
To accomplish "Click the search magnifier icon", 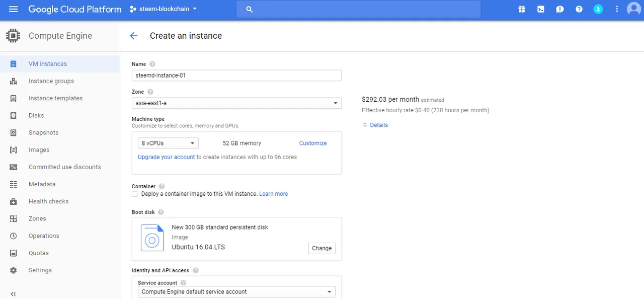I will (250, 9).
